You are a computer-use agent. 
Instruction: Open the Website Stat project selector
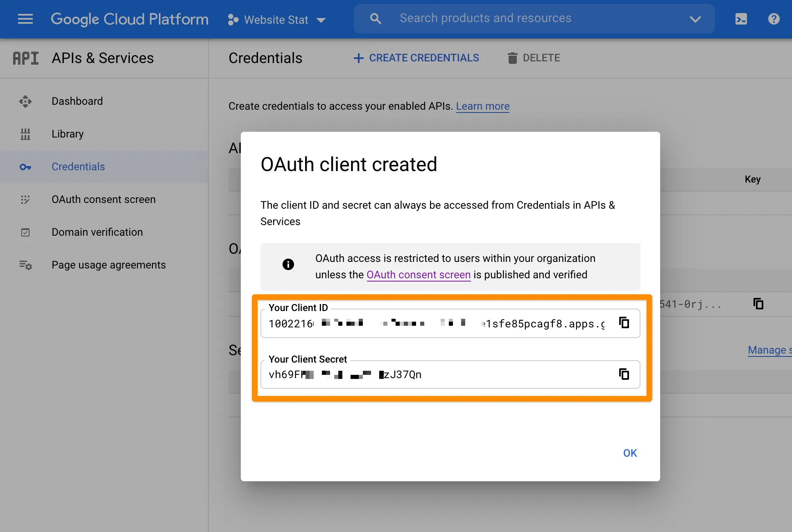(x=277, y=20)
